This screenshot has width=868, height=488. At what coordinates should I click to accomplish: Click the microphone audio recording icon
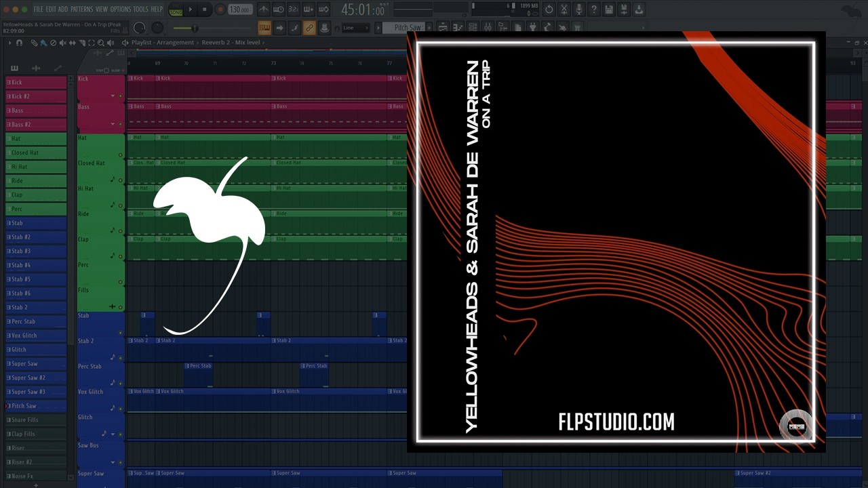579,9
